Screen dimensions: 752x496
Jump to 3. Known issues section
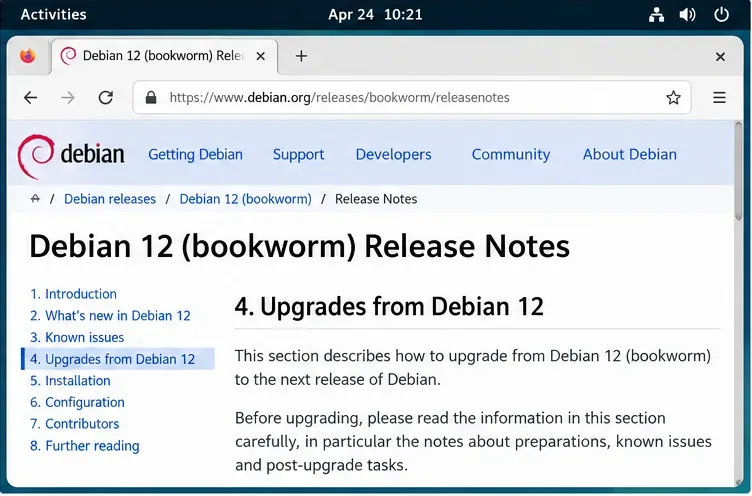pos(77,337)
